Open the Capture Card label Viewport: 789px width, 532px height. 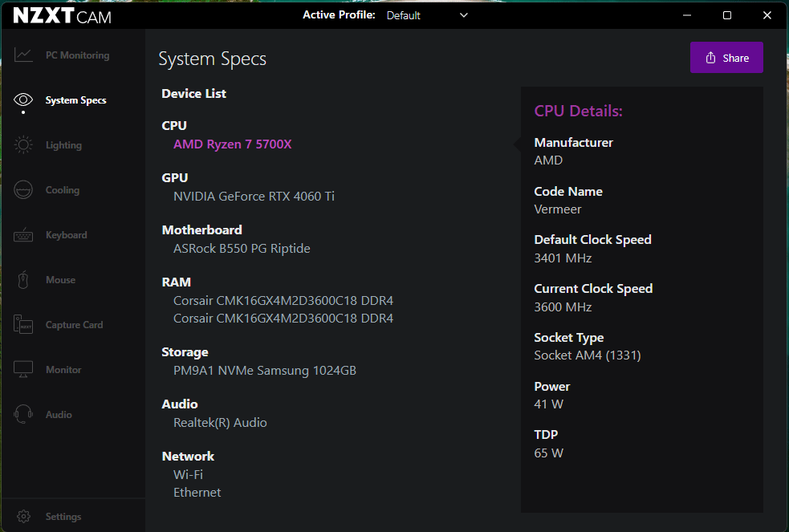tap(75, 325)
